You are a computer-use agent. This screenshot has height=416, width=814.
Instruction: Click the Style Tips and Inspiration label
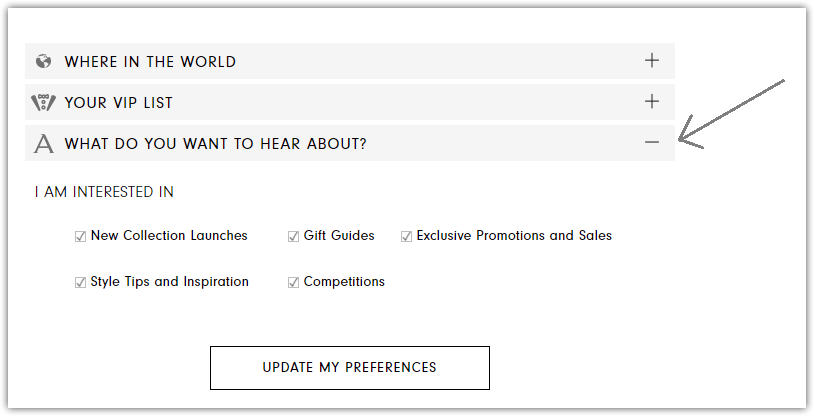click(x=169, y=282)
